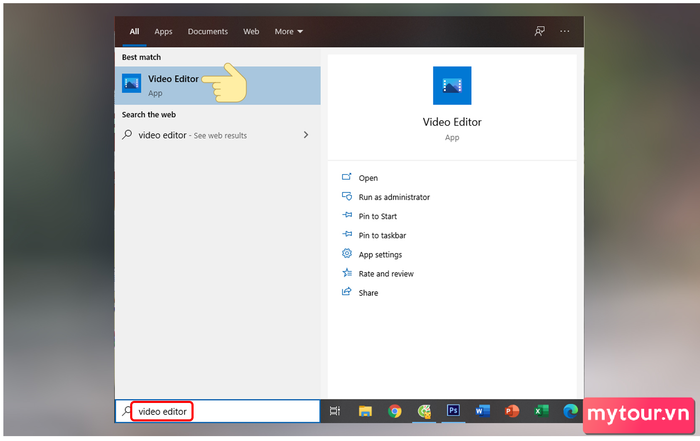Screen dimensions: 700x441
Task: Click the Share action
Action: coord(368,293)
